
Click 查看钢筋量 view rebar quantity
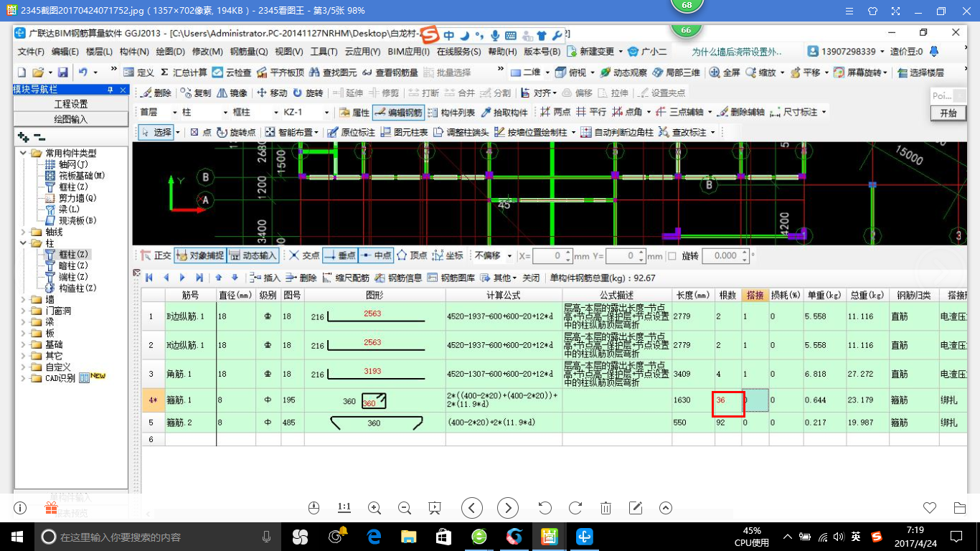pyautogui.click(x=390, y=72)
